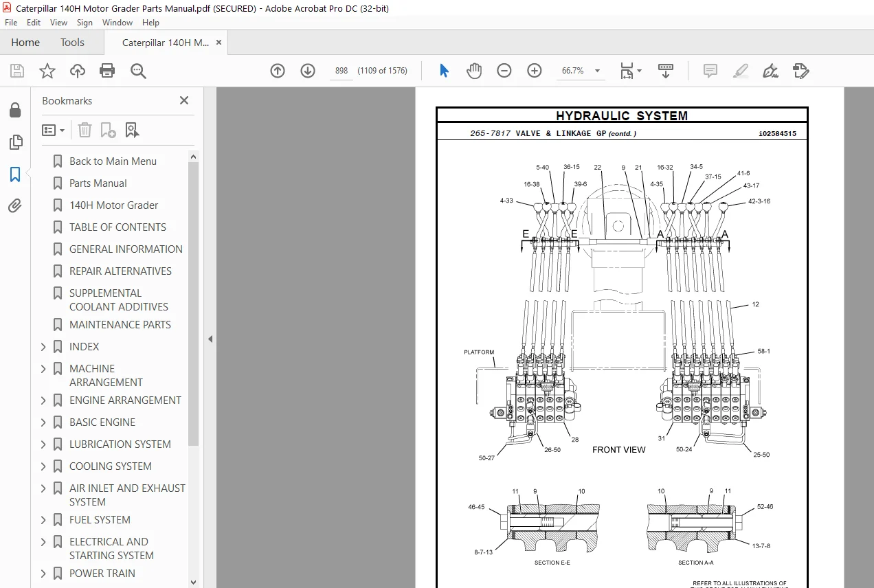This screenshot has width=874, height=588.
Task: Expand the ENGINE ARRANGEMENT bookmark
Action: click(x=43, y=400)
